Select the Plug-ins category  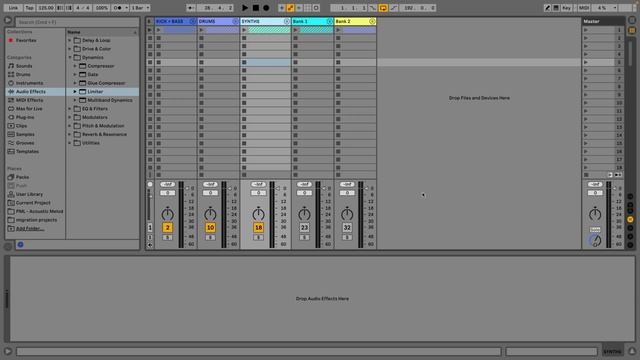[25, 117]
